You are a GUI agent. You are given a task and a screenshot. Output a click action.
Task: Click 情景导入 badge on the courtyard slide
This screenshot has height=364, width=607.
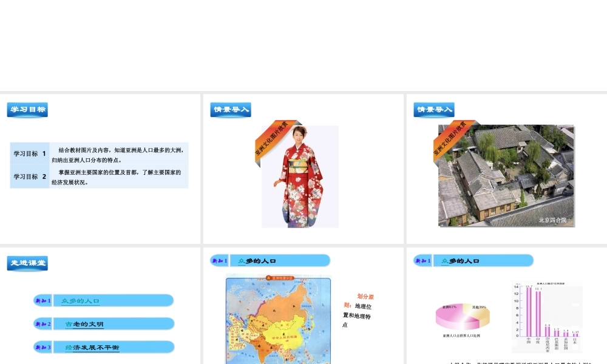pos(434,109)
